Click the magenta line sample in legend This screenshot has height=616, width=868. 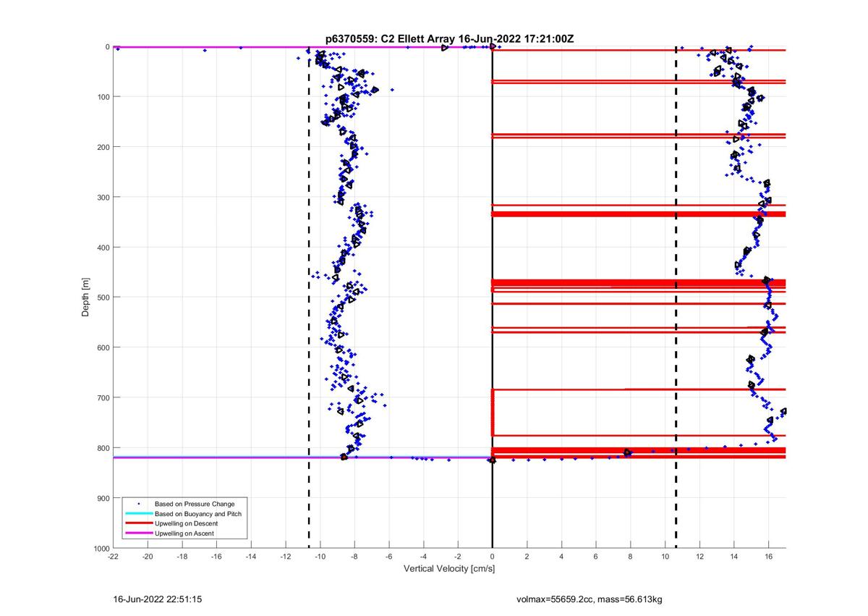pos(138,533)
